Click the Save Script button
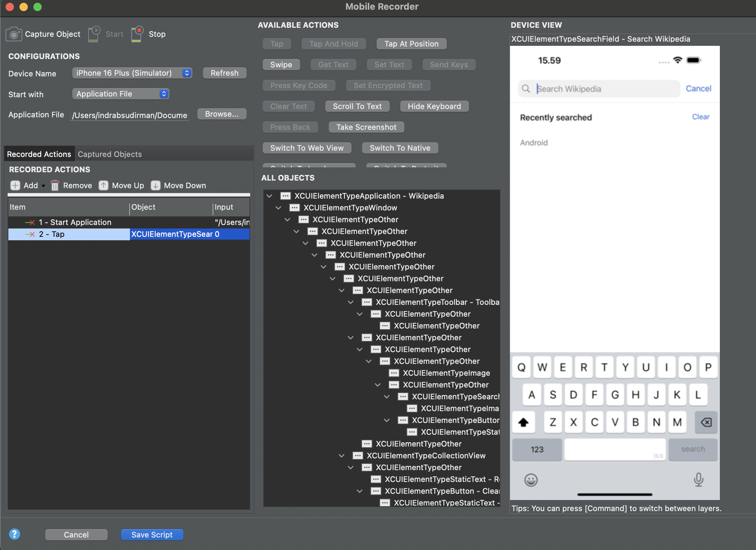756x550 pixels. (x=152, y=534)
